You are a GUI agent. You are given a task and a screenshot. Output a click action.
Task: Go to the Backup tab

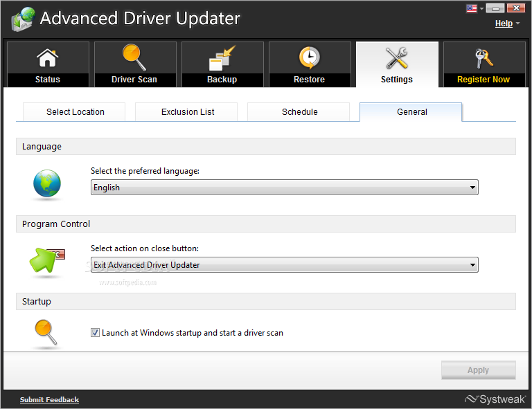point(222,64)
